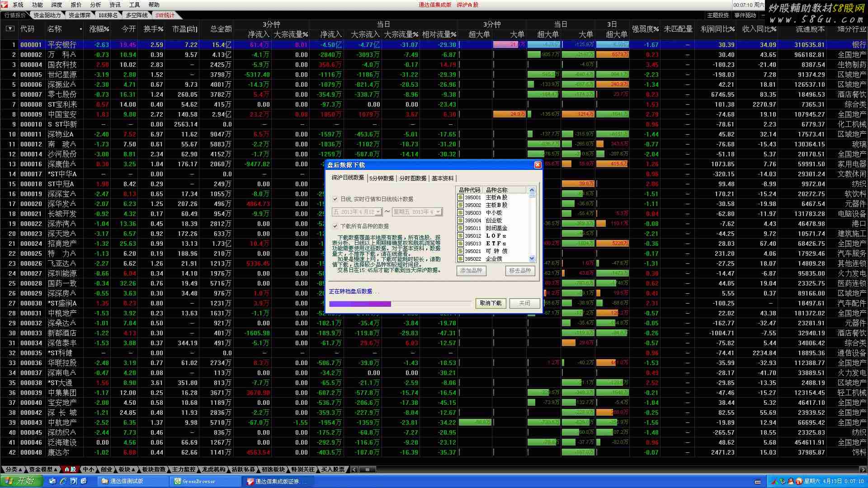This screenshot has height=488, width=868.
Task: Toggle 下载所有品种的数据 checkbox
Action: 335,226
